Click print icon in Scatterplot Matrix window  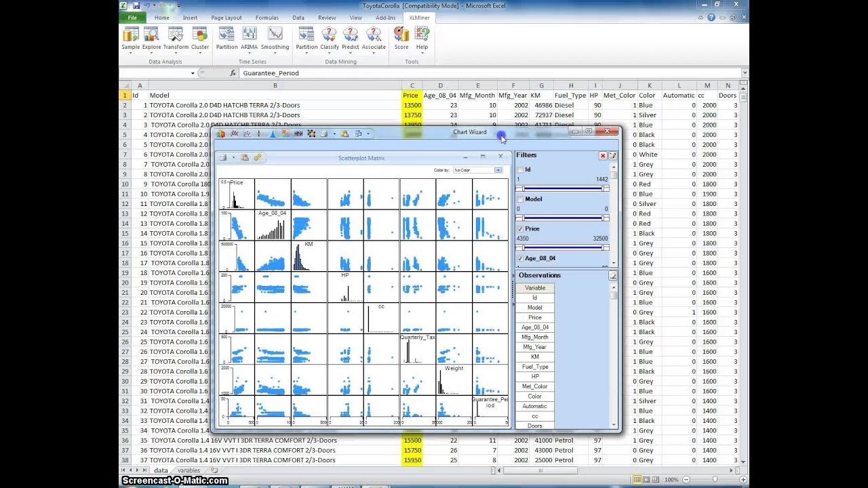(x=223, y=157)
